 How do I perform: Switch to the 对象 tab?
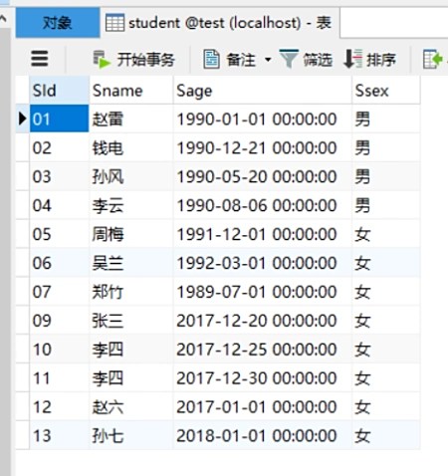click(58, 23)
